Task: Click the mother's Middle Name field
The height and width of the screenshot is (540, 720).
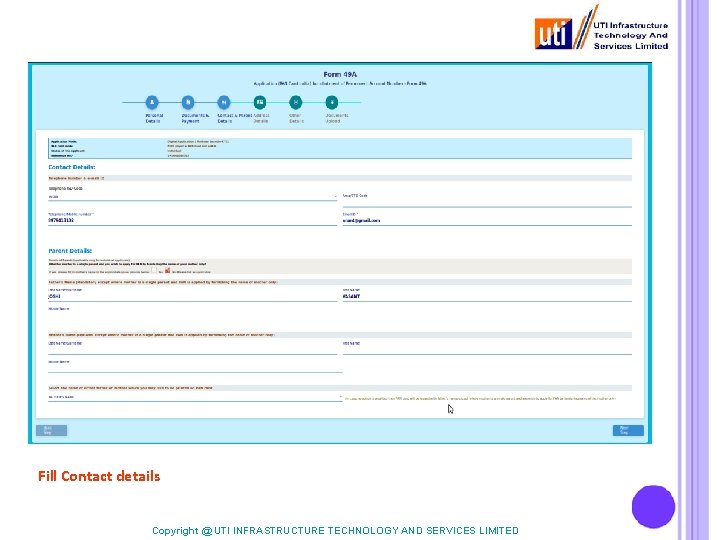Action: click(x=195, y=368)
